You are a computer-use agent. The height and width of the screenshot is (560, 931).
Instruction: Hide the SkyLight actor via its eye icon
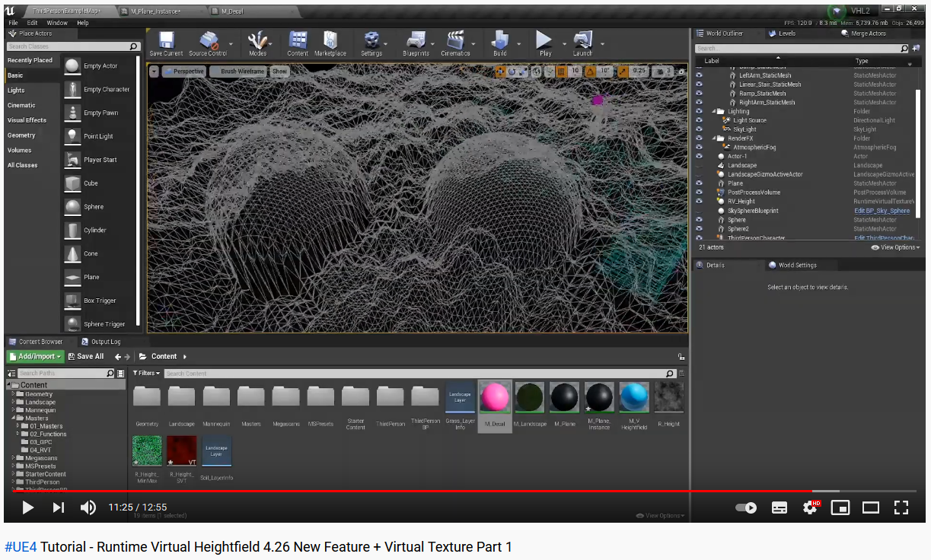pos(700,129)
